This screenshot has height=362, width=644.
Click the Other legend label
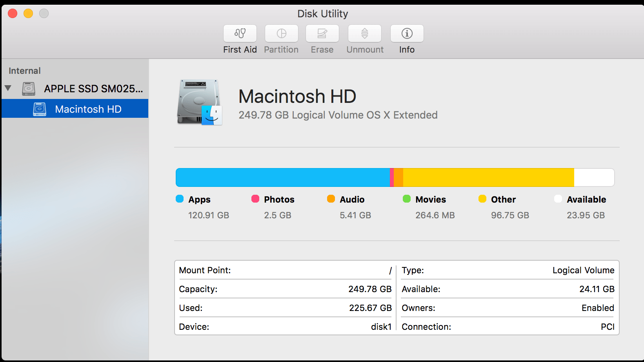504,199
